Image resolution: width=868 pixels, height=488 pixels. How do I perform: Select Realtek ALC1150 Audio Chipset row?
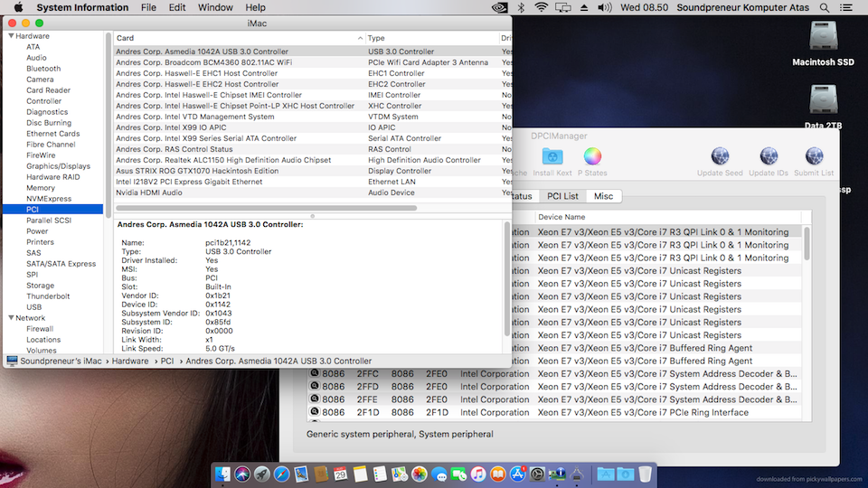click(x=313, y=160)
